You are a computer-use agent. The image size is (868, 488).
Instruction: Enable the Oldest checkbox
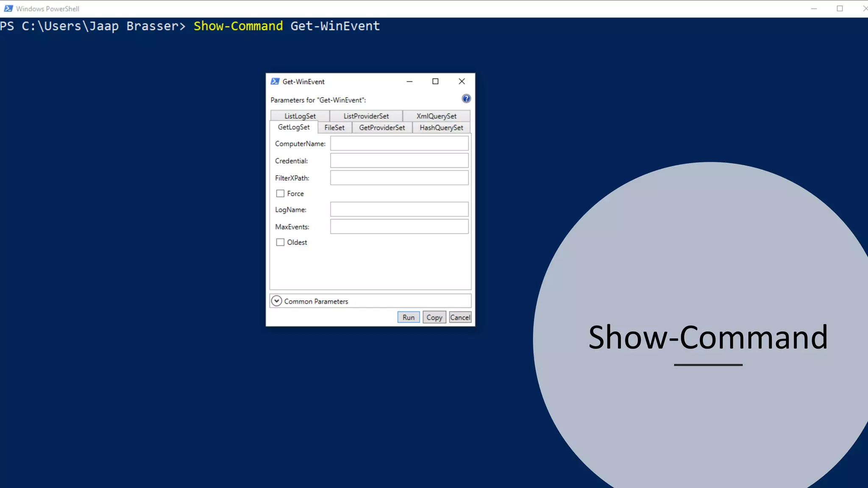280,242
